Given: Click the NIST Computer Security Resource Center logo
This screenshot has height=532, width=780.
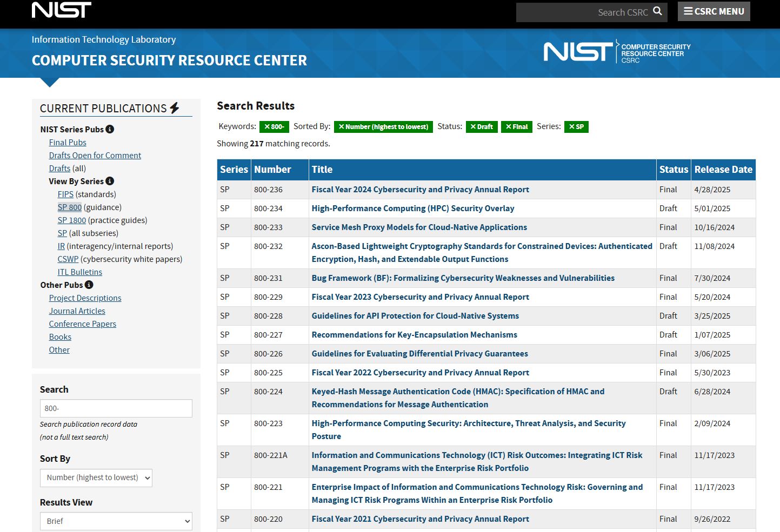Looking at the screenshot, I should tap(617, 51).
